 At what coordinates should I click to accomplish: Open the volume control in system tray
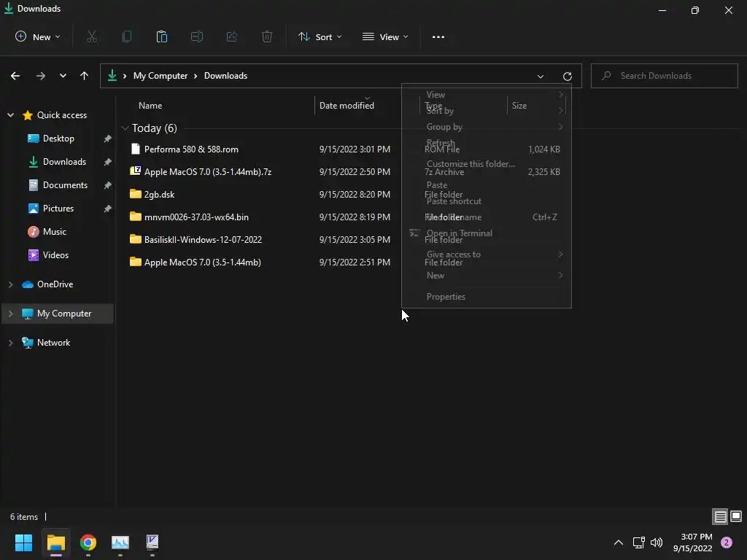(x=657, y=542)
